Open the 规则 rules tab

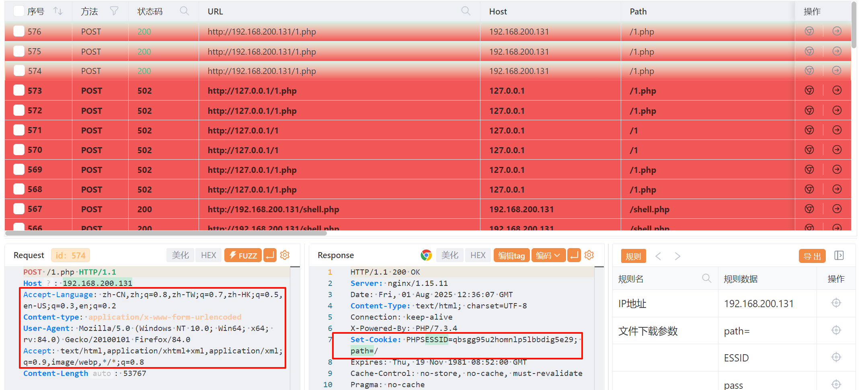pyautogui.click(x=633, y=256)
